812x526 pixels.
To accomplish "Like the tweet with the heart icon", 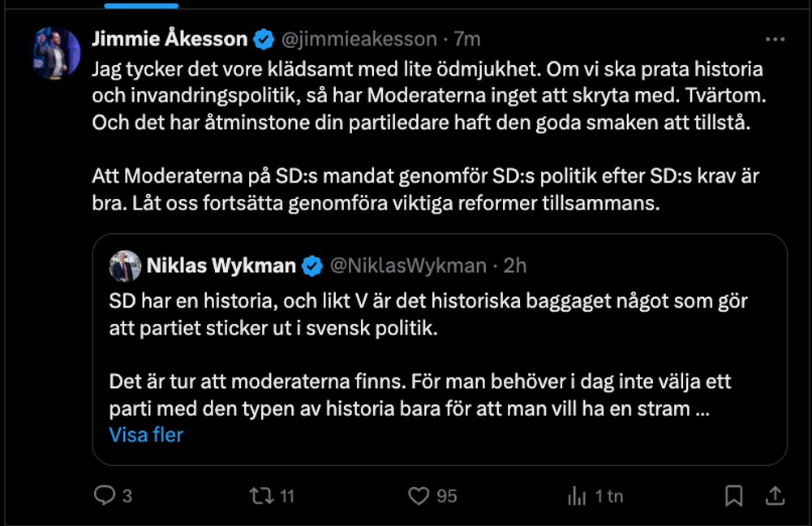I will [x=418, y=495].
